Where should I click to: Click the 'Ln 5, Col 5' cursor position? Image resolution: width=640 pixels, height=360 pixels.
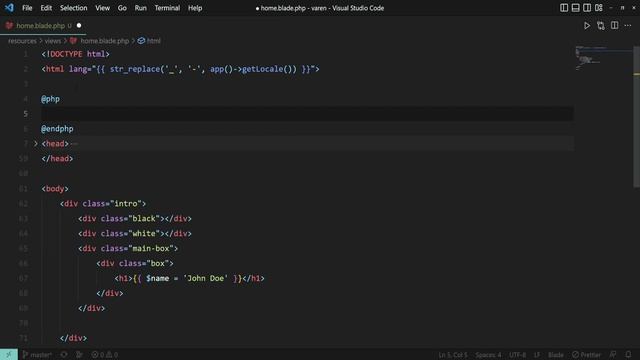point(453,355)
